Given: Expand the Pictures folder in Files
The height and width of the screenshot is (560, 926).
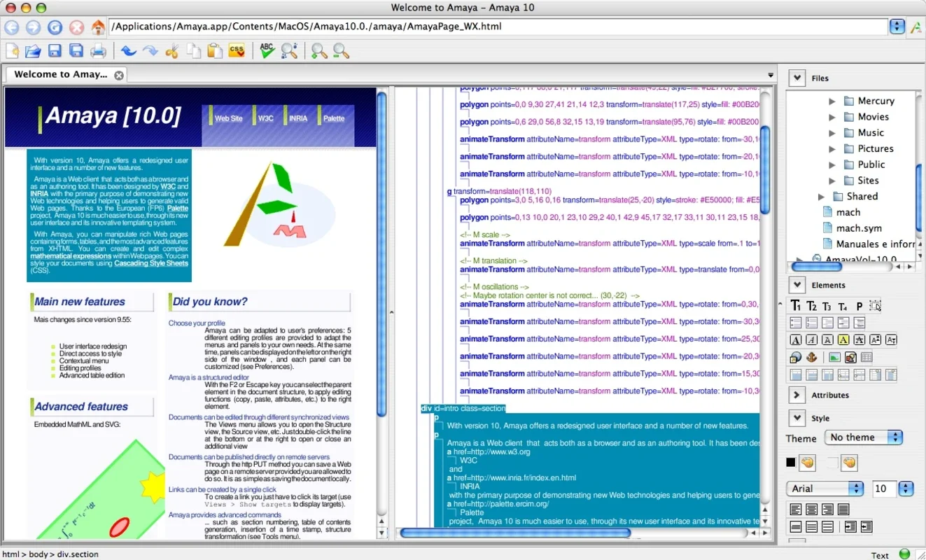Looking at the screenshot, I should tap(832, 148).
